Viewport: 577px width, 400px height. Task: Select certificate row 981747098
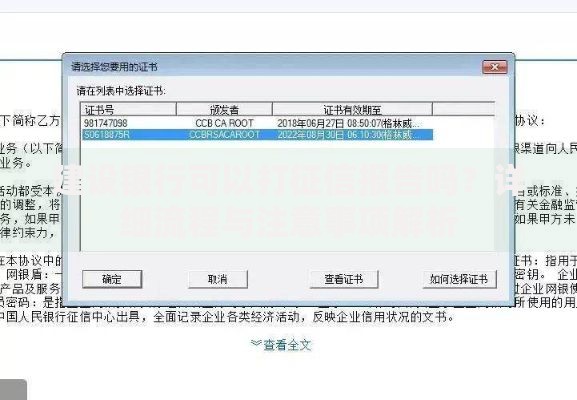[257, 123]
